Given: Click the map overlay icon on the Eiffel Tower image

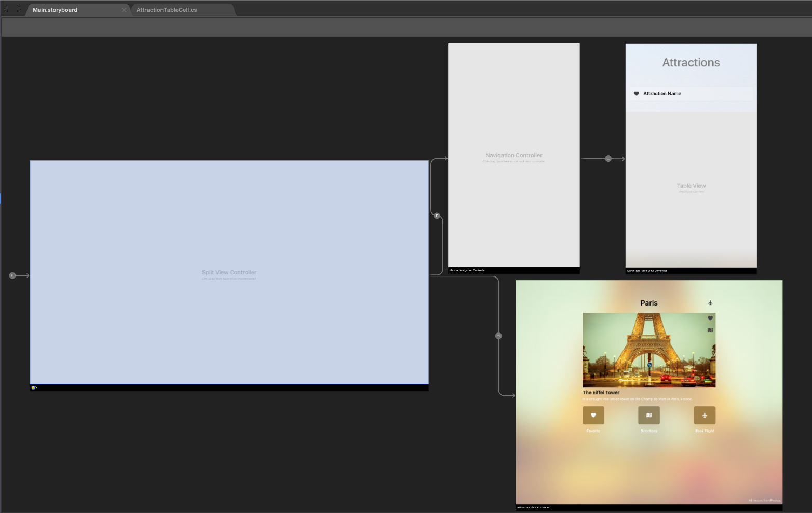Looking at the screenshot, I should tap(711, 329).
